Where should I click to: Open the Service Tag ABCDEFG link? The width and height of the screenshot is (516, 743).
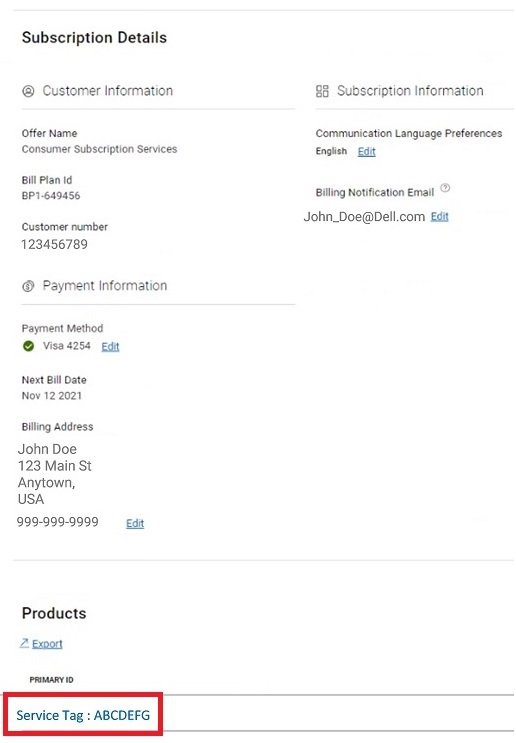(83, 715)
